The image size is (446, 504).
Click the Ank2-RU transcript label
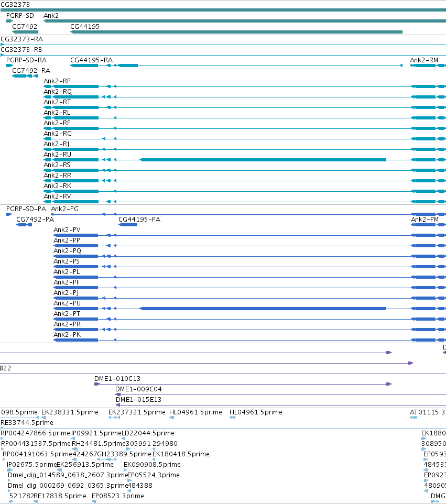pyautogui.click(x=57, y=154)
